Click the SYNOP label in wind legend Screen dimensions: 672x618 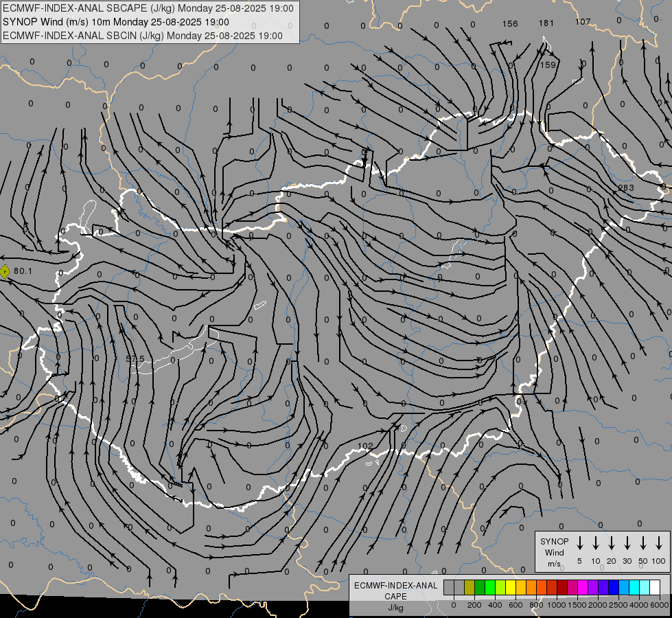click(554, 541)
